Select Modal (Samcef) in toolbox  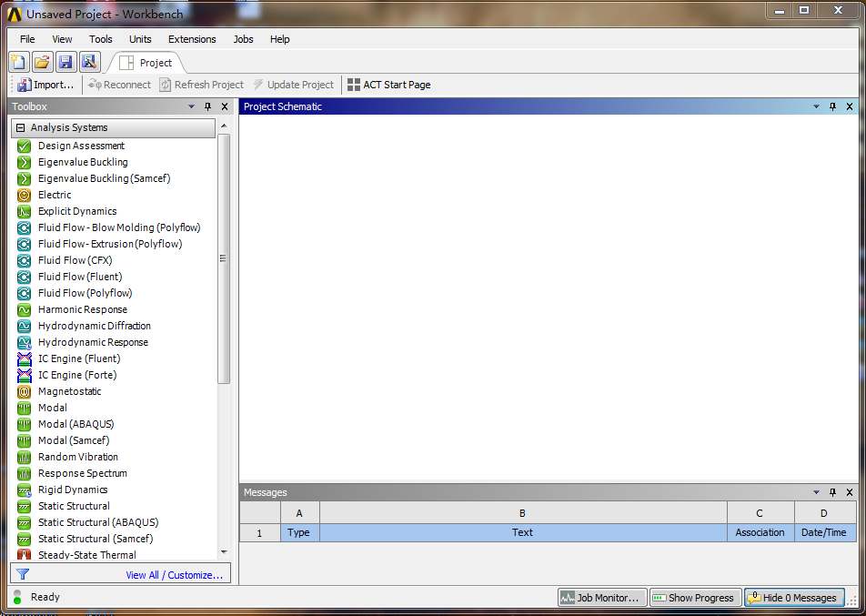tap(74, 440)
